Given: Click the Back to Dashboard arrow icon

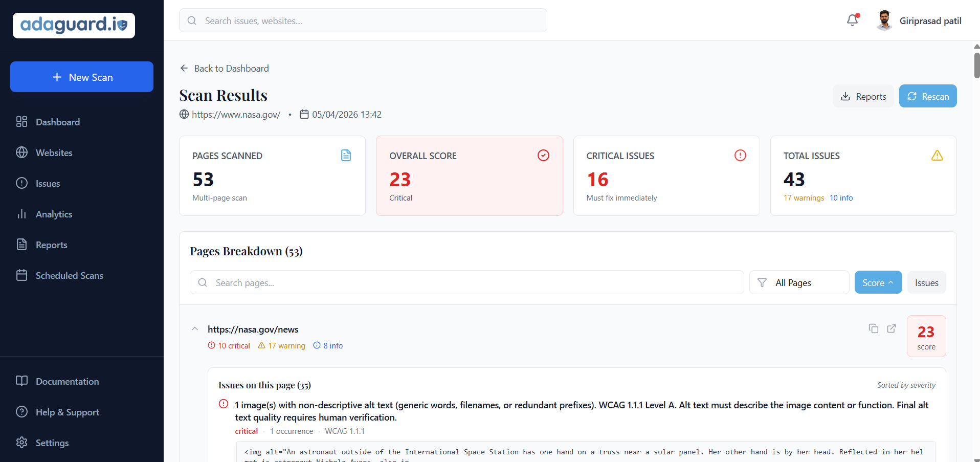Looking at the screenshot, I should point(184,68).
